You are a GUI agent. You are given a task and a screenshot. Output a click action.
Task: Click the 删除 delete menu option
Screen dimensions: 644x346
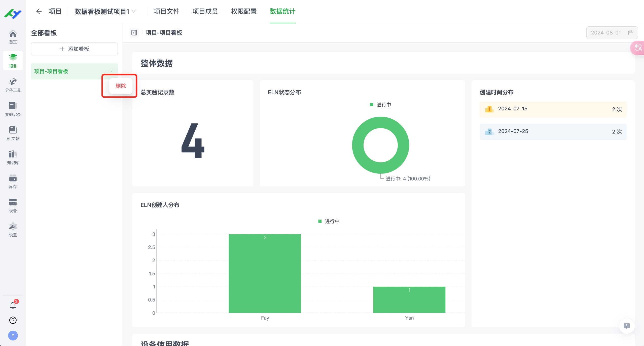click(121, 86)
